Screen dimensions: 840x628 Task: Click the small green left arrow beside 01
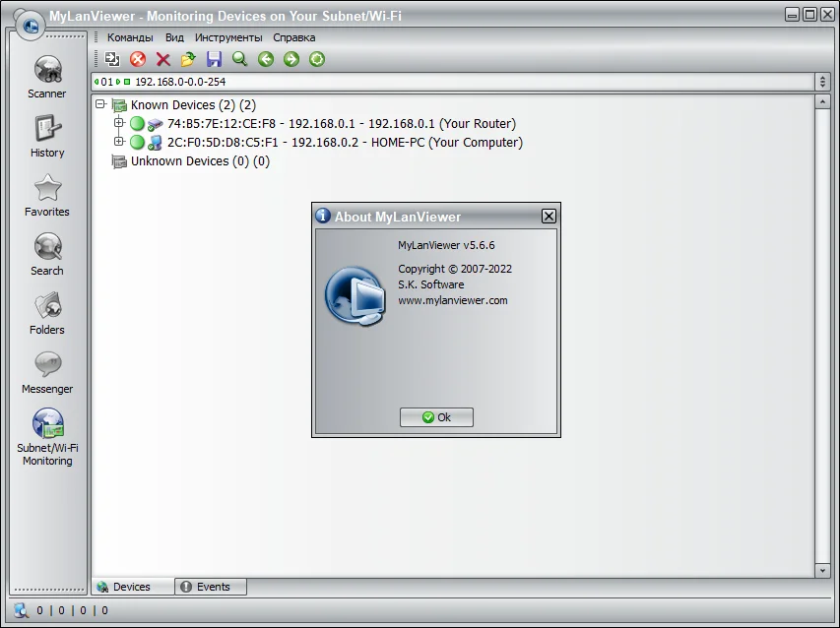pos(97,82)
